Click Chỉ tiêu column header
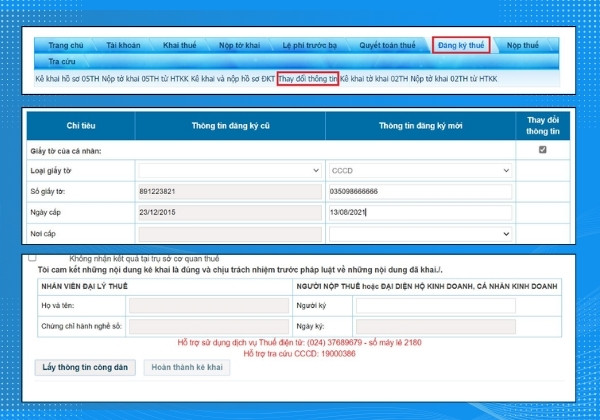This screenshot has width=600, height=420. tap(81, 125)
